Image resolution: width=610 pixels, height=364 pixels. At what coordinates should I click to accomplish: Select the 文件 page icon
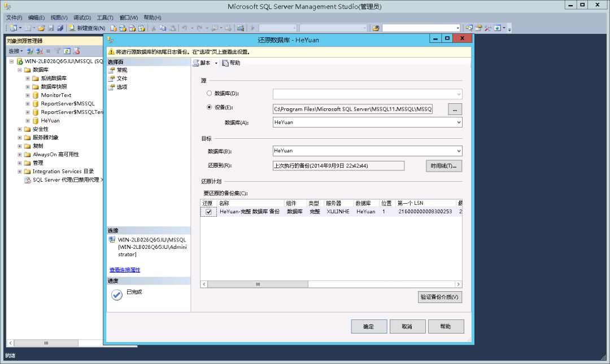(112, 78)
